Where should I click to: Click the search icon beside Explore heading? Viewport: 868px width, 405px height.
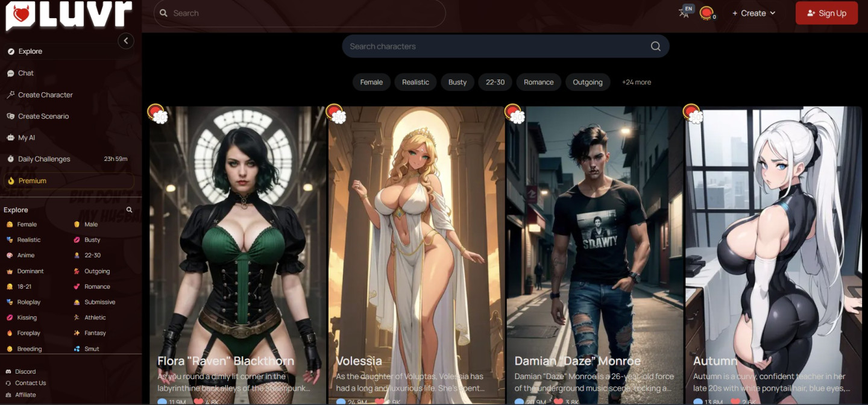129,210
